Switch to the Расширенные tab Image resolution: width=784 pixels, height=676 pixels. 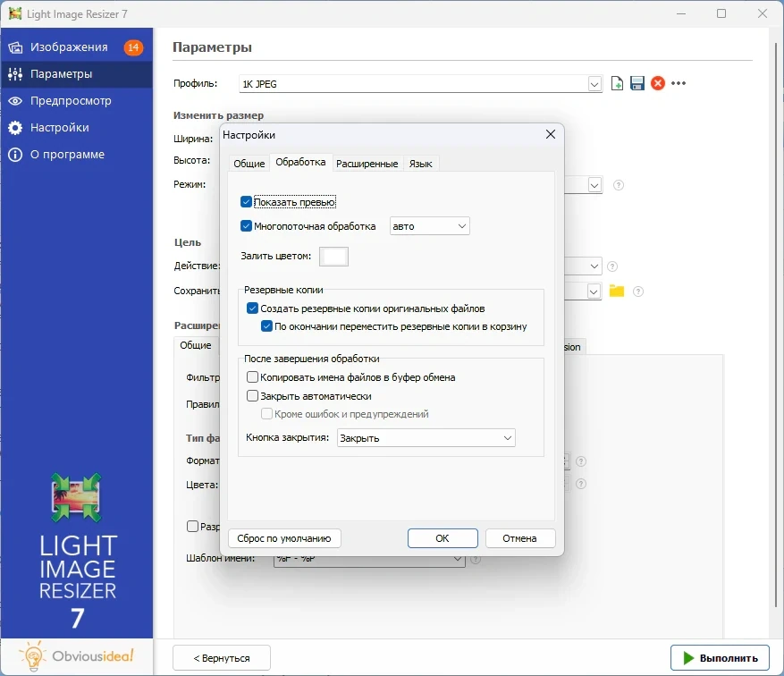click(367, 164)
